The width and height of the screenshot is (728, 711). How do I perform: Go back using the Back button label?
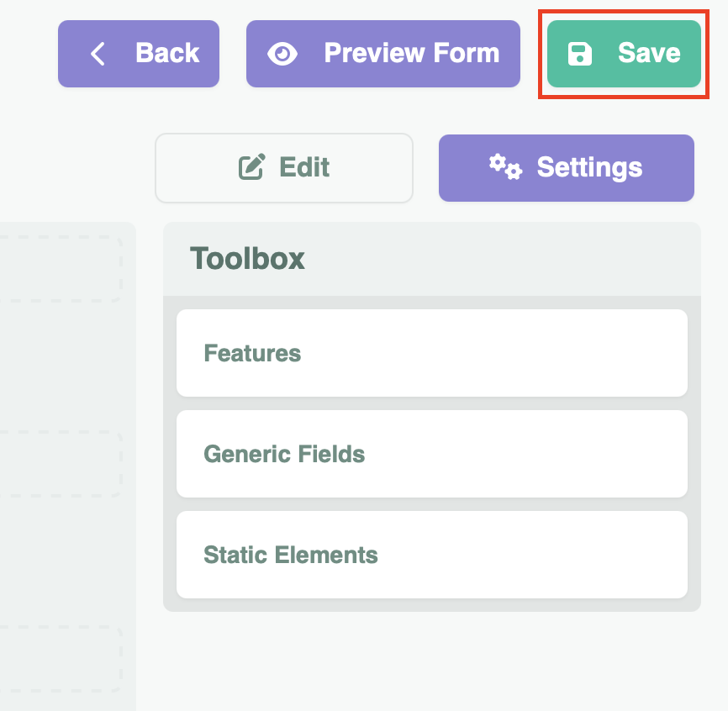tap(167, 54)
